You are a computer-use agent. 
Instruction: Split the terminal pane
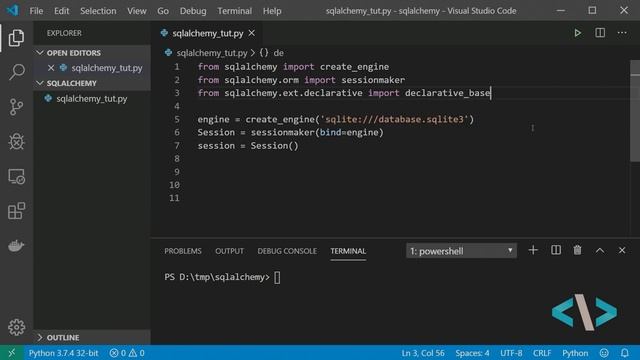click(556, 250)
